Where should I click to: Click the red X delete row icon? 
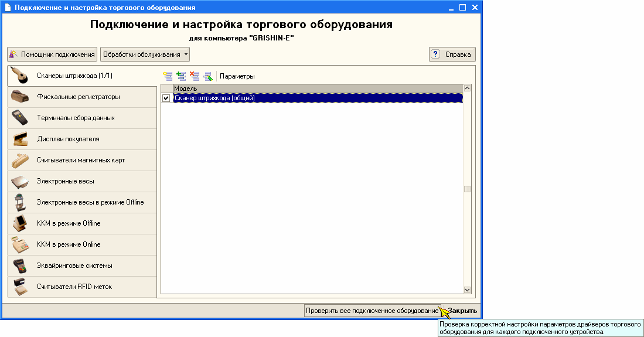click(195, 76)
